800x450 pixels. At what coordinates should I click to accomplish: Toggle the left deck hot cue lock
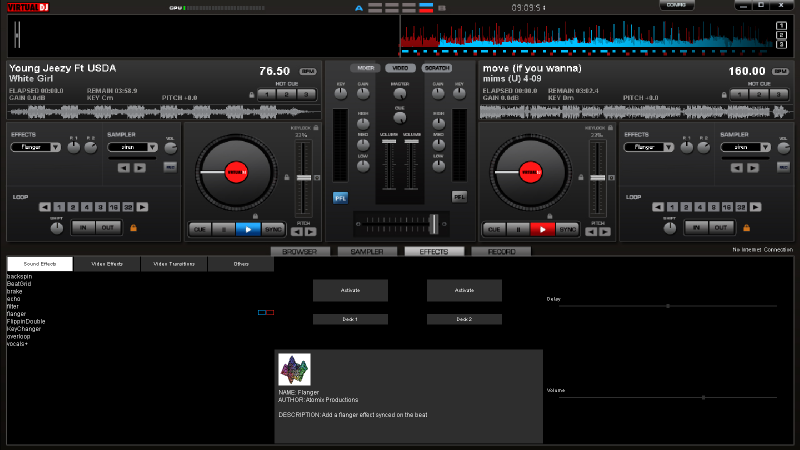[x=252, y=95]
